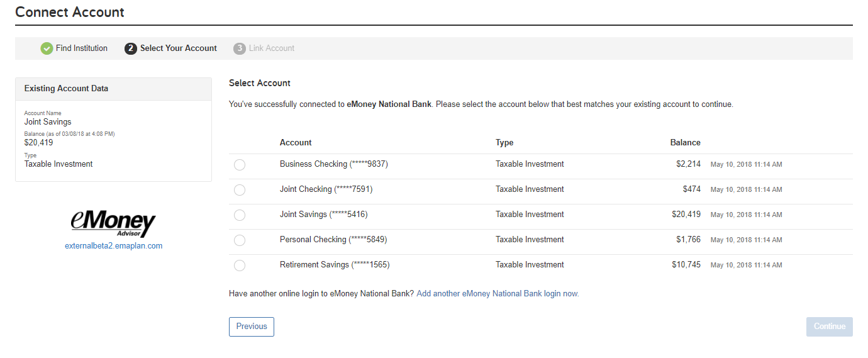Screen dimensions: 868x358
Task: Click the Select Account heading
Action: [260, 83]
